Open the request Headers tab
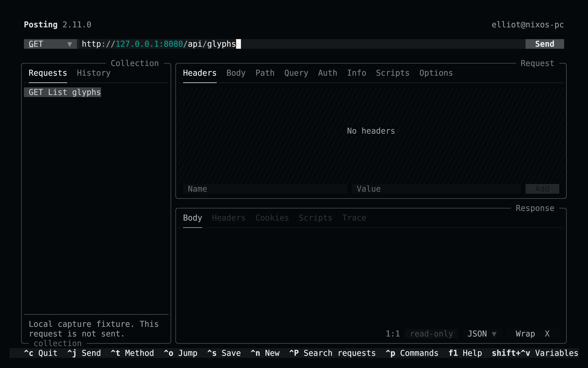 click(x=200, y=73)
